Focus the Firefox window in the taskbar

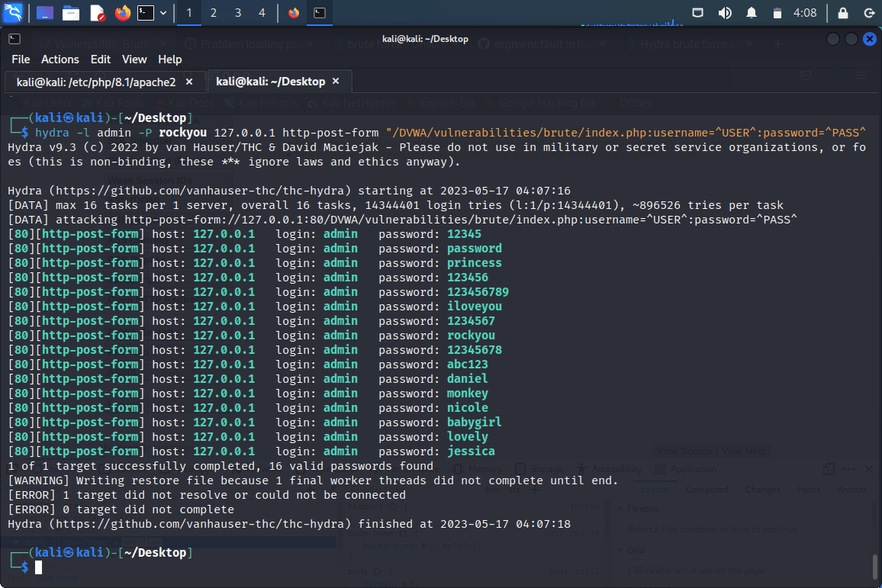294,12
